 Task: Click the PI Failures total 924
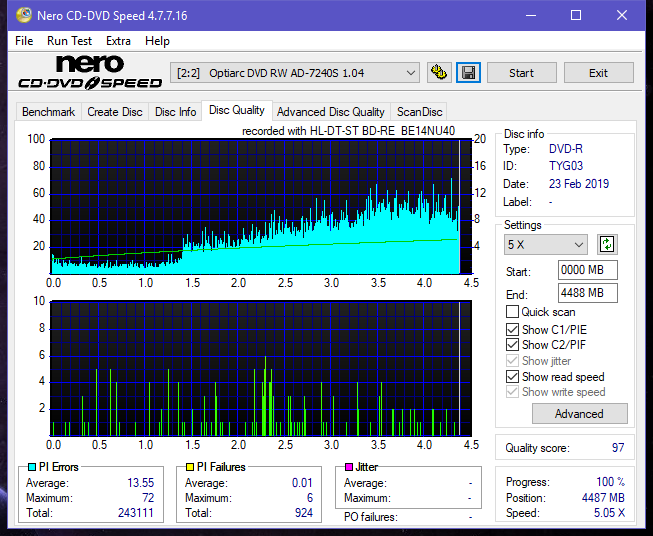tap(304, 513)
